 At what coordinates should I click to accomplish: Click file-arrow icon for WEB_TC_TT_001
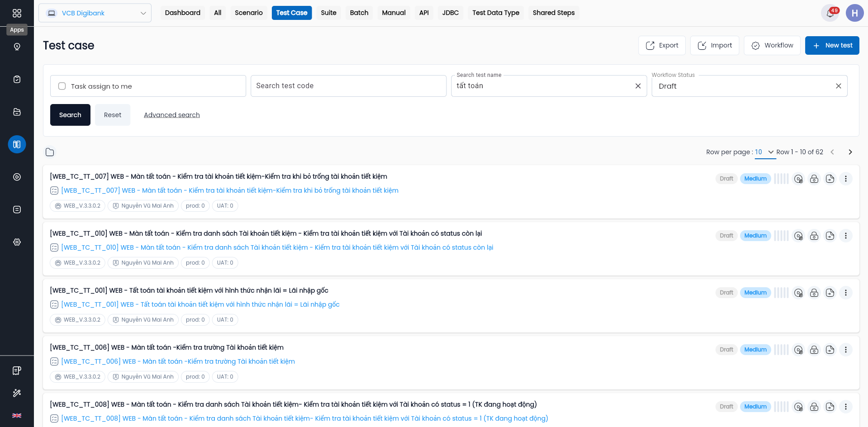coord(830,293)
